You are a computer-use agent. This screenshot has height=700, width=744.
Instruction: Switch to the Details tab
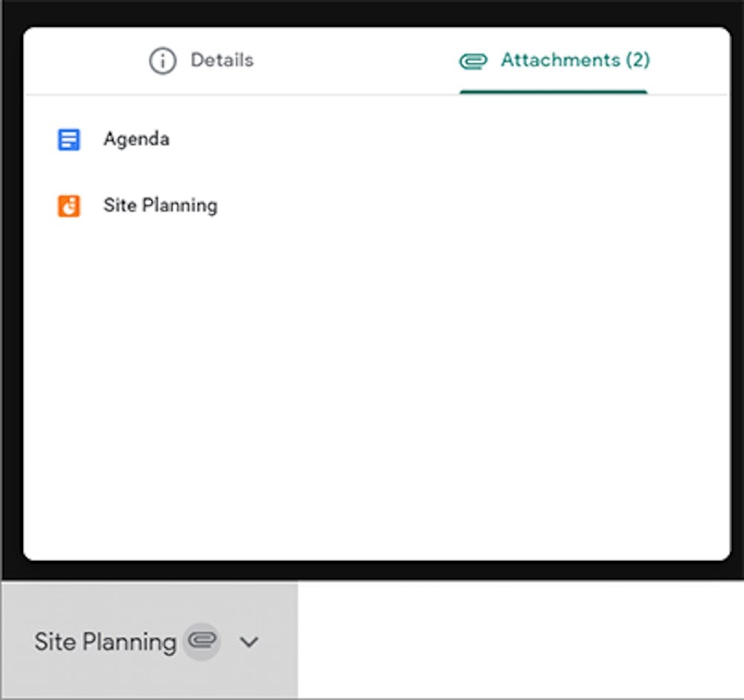click(201, 61)
